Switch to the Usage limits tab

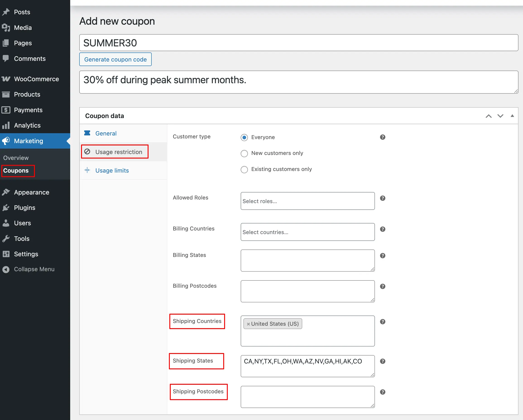coord(112,170)
